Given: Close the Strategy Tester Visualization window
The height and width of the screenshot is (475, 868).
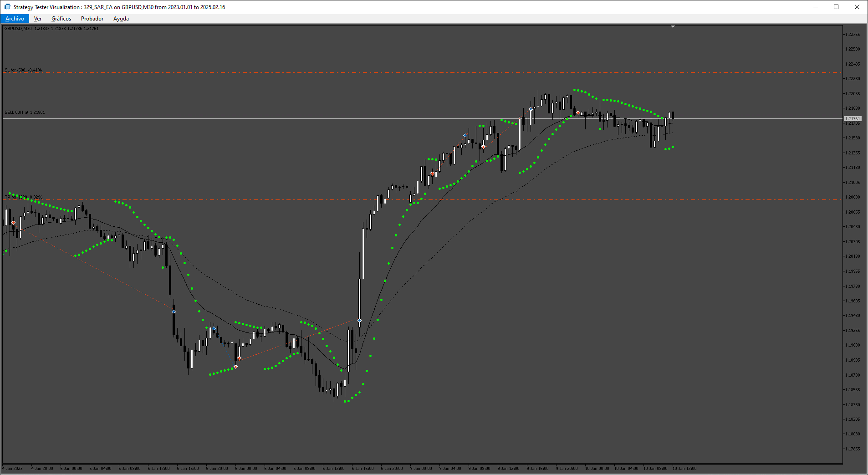Looking at the screenshot, I should coord(857,7).
